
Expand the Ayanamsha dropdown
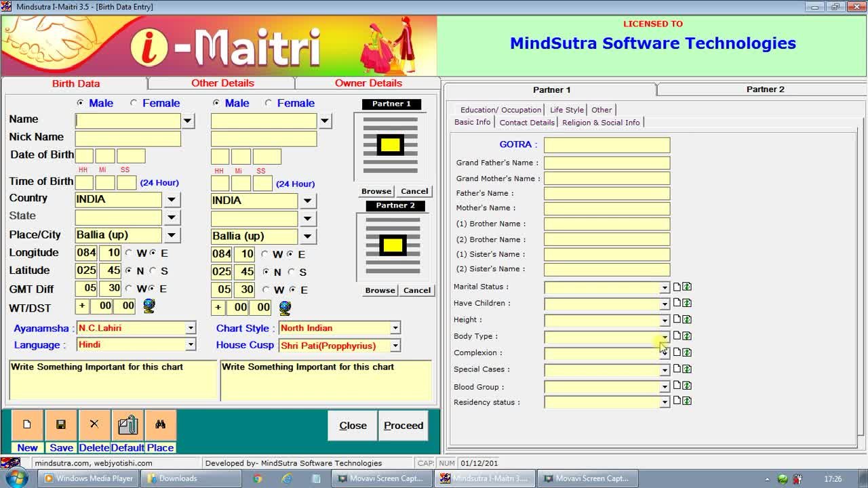click(x=191, y=328)
